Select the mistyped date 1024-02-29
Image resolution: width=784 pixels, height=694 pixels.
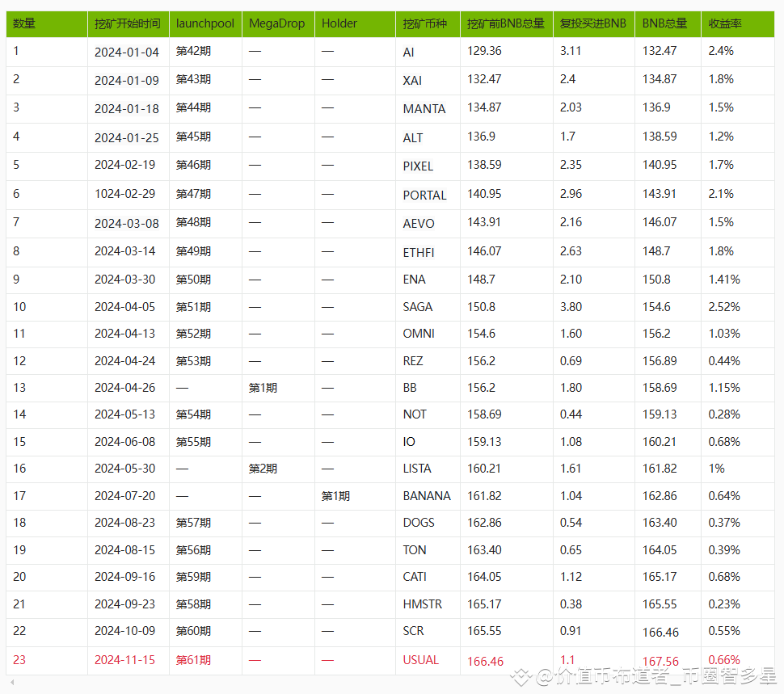click(125, 194)
